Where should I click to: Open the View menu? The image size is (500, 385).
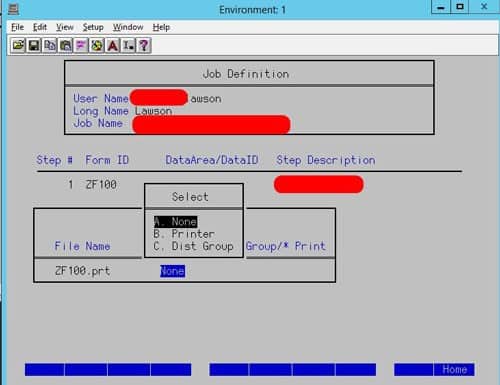pyautogui.click(x=65, y=27)
